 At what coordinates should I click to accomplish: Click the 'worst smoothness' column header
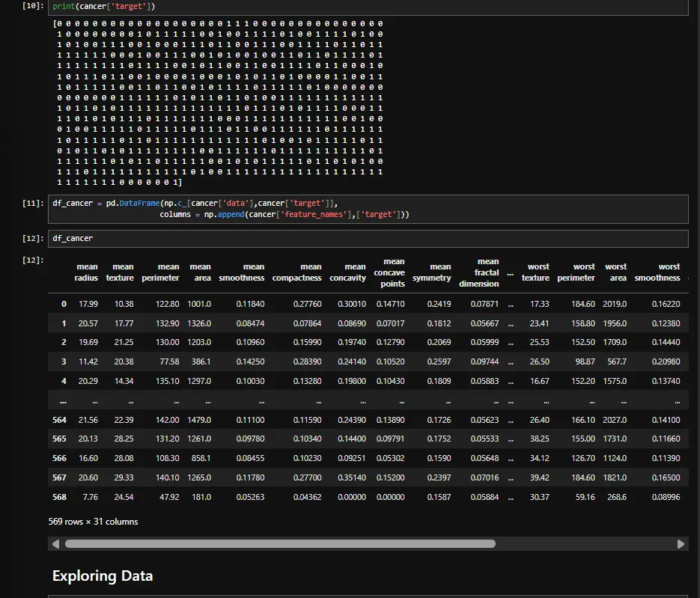pos(657,272)
